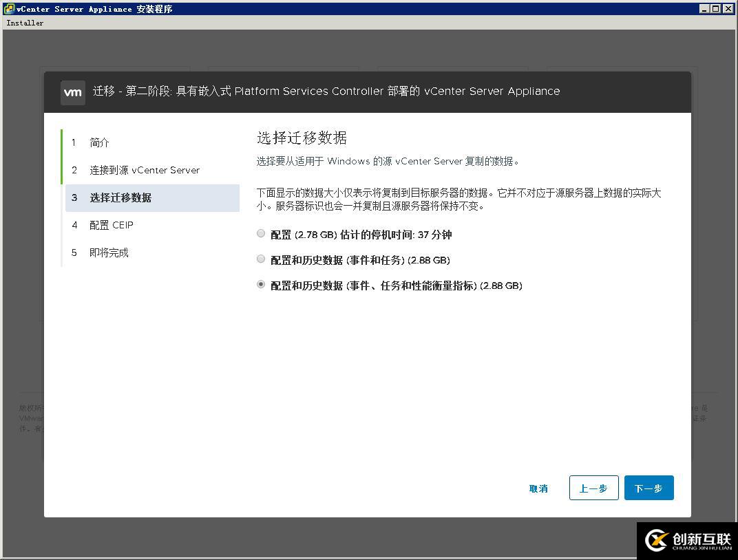Click the text 选择要从适用于 Windows 的源 vCenter Server 复制的数据
The width and height of the screenshot is (738, 560).
click(x=388, y=161)
